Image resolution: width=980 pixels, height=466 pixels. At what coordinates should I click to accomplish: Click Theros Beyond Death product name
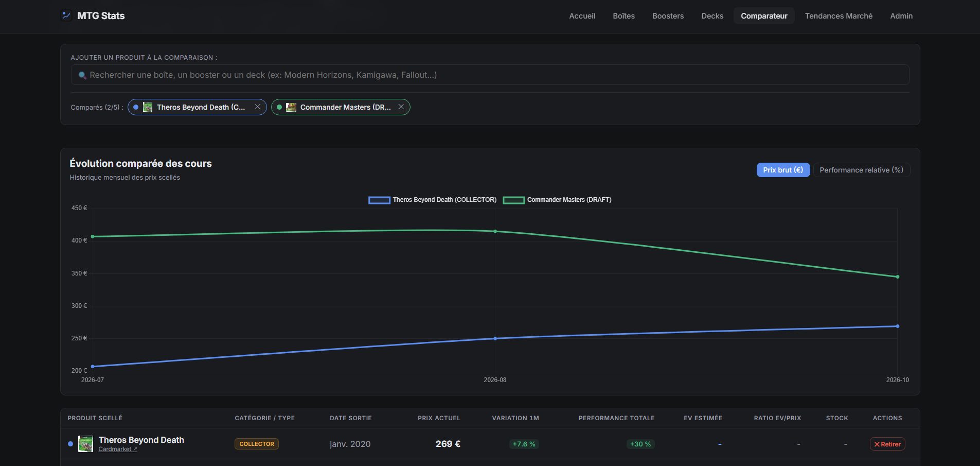141,440
